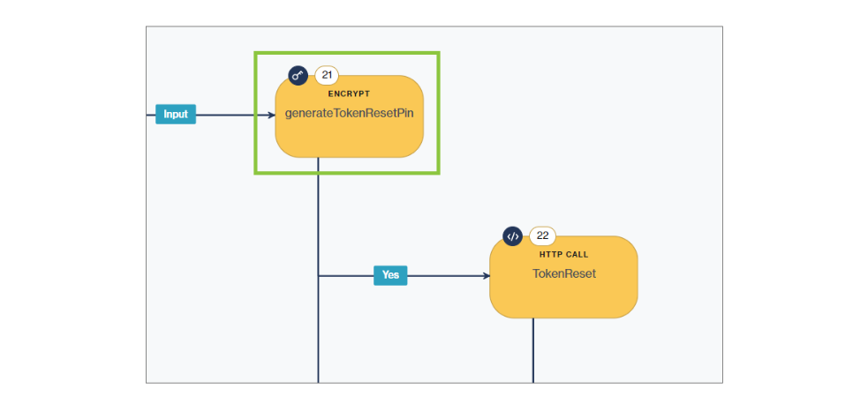Select the generateTokenResetPin node name text
Viewport: 868px width, 396px height.
349,114
